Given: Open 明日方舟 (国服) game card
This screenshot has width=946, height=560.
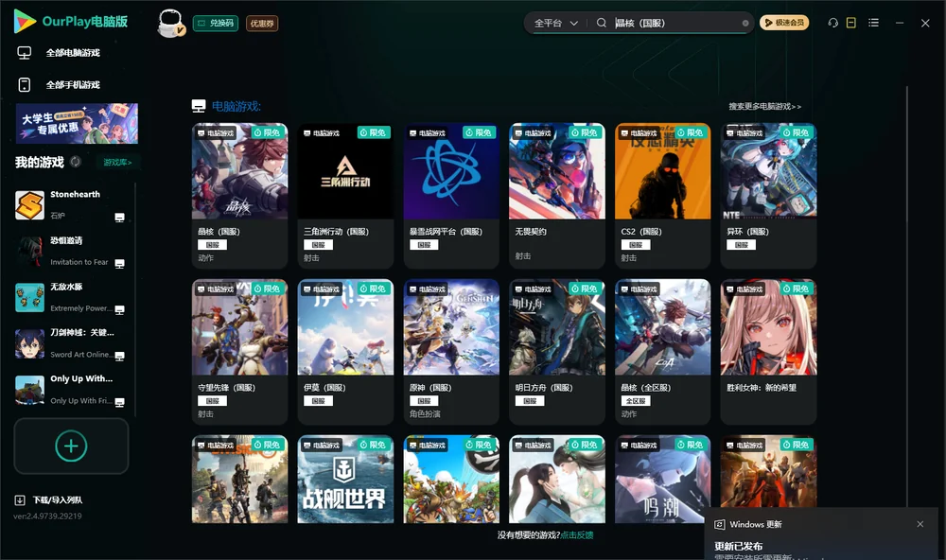Looking at the screenshot, I should (x=557, y=352).
